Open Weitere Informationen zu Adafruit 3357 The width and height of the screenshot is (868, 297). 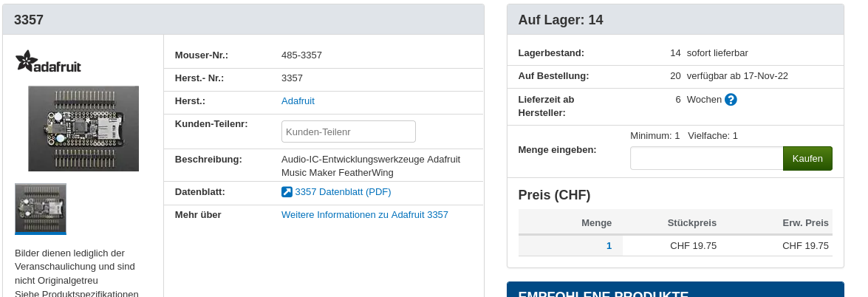point(365,214)
